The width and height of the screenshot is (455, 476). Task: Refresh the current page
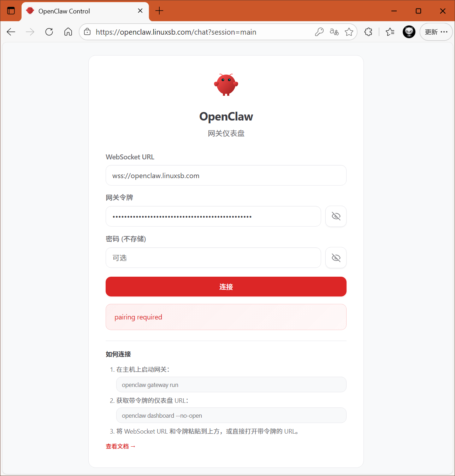[x=49, y=32]
